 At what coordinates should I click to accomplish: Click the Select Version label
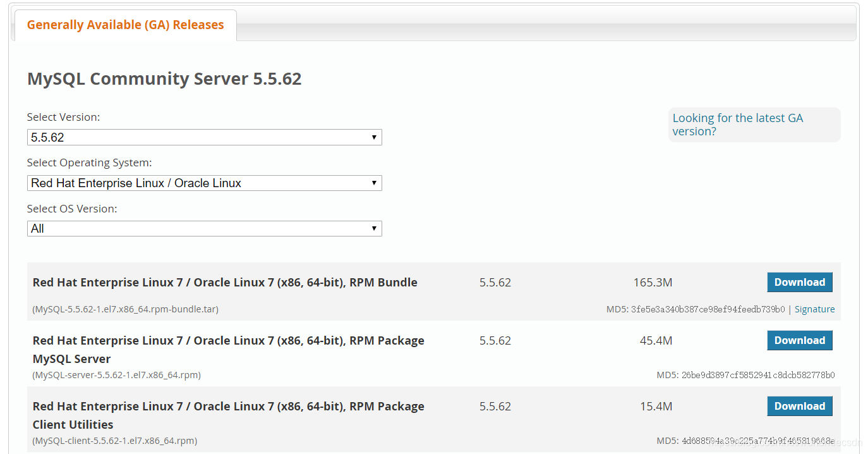[63, 117]
